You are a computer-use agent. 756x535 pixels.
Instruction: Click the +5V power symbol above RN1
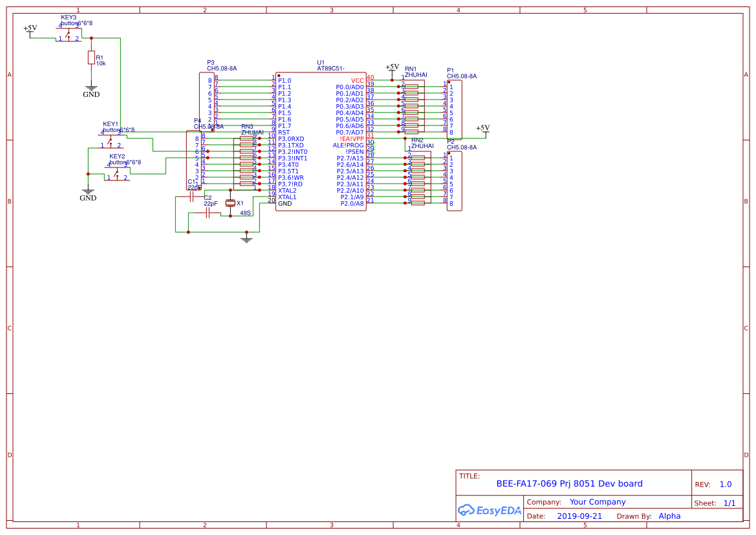click(x=392, y=67)
